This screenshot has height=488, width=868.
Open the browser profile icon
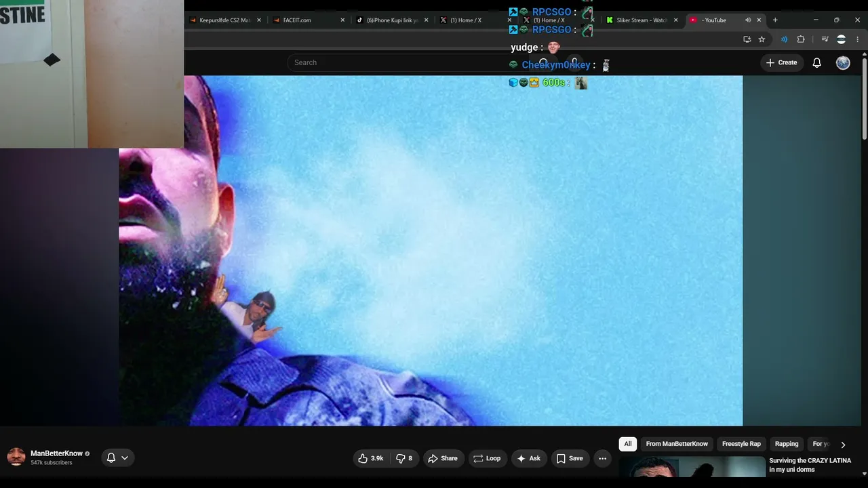tap(841, 39)
